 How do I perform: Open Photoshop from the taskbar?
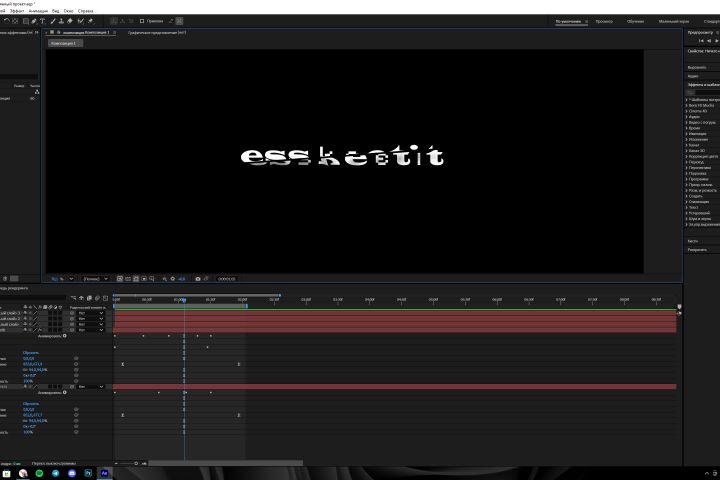pos(88,473)
